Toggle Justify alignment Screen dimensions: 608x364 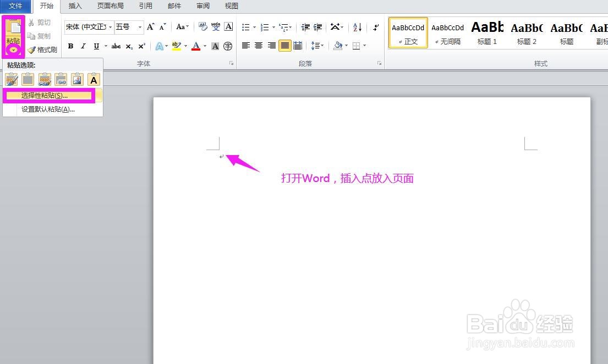coord(284,46)
